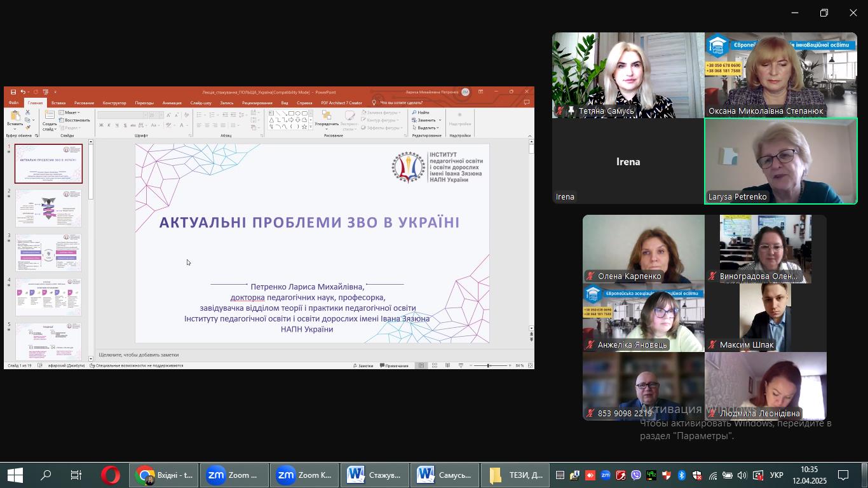Toggle the Примечания comments pane
Image resolution: width=868 pixels, height=488 pixels.
point(394,365)
